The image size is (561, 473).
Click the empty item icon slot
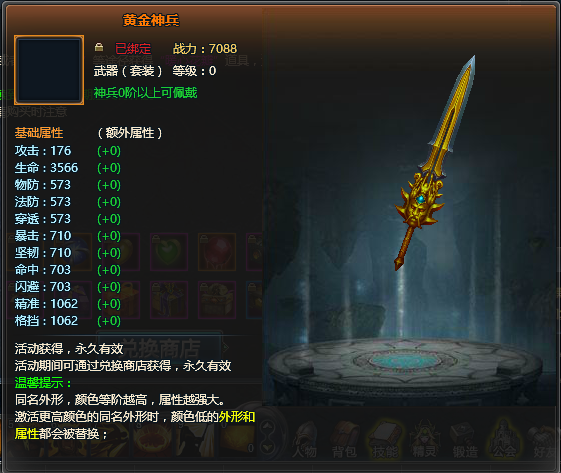pyautogui.click(x=49, y=70)
